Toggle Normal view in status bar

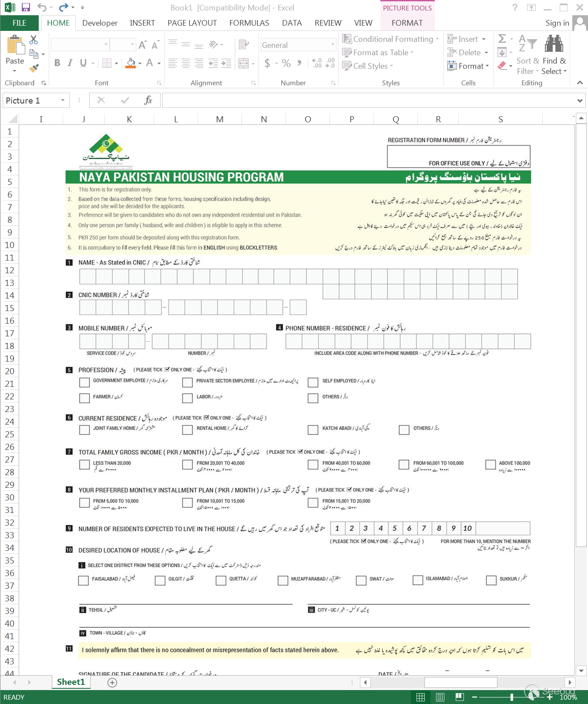point(420,697)
